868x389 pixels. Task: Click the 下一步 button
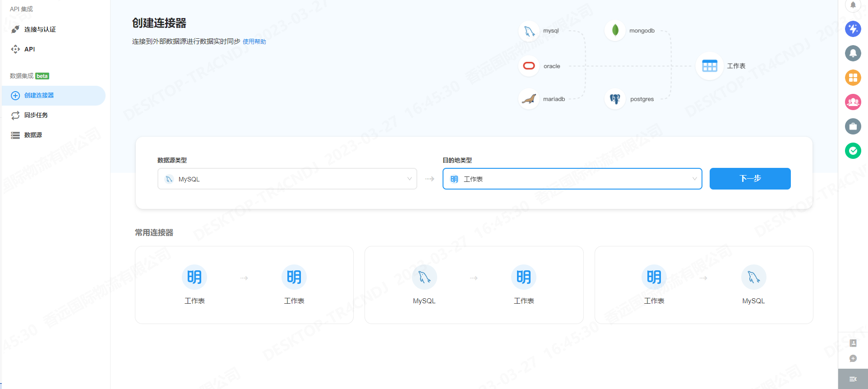(750, 179)
